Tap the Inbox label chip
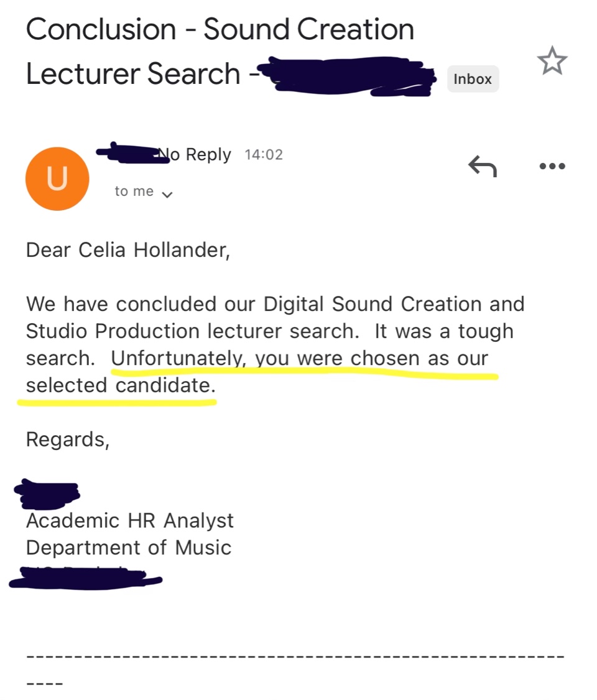 (x=473, y=79)
